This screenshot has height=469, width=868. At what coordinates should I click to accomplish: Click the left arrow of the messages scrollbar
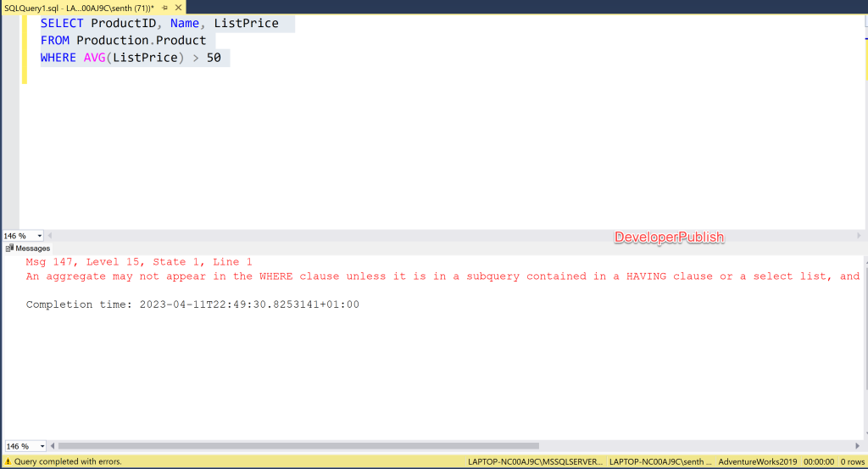pos(53,446)
